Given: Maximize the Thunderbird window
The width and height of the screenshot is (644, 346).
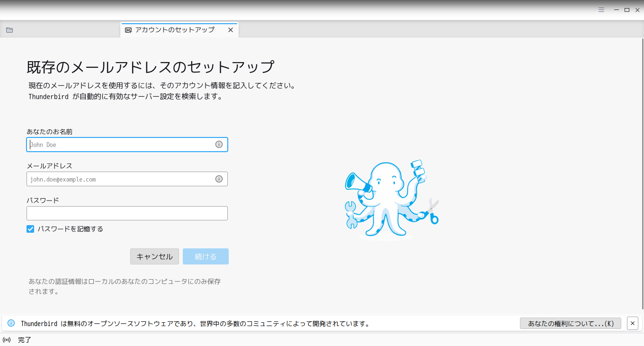Looking at the screenshot, I should 627,10.
